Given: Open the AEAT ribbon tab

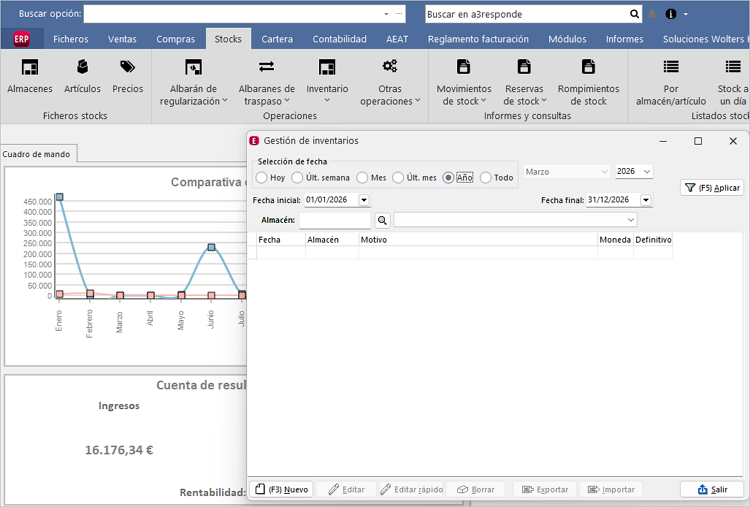Looking at the screenshot, I should [397, 39].
